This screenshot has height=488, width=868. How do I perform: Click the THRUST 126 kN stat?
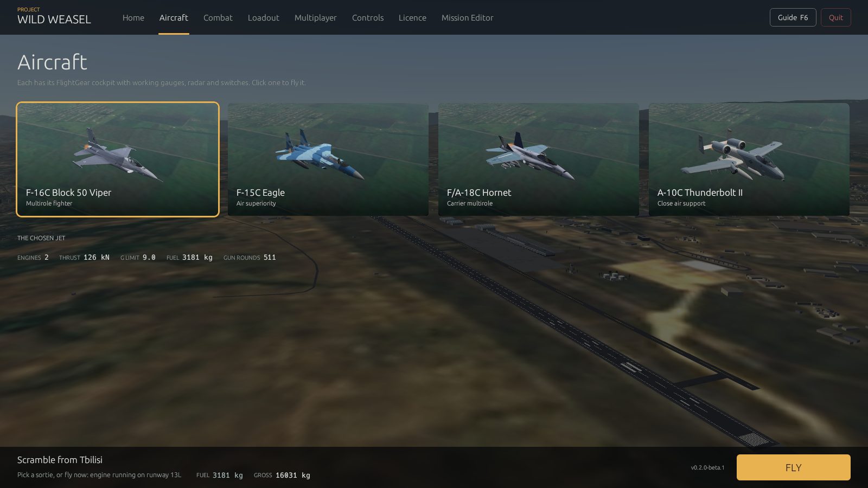tap(84, 258)
